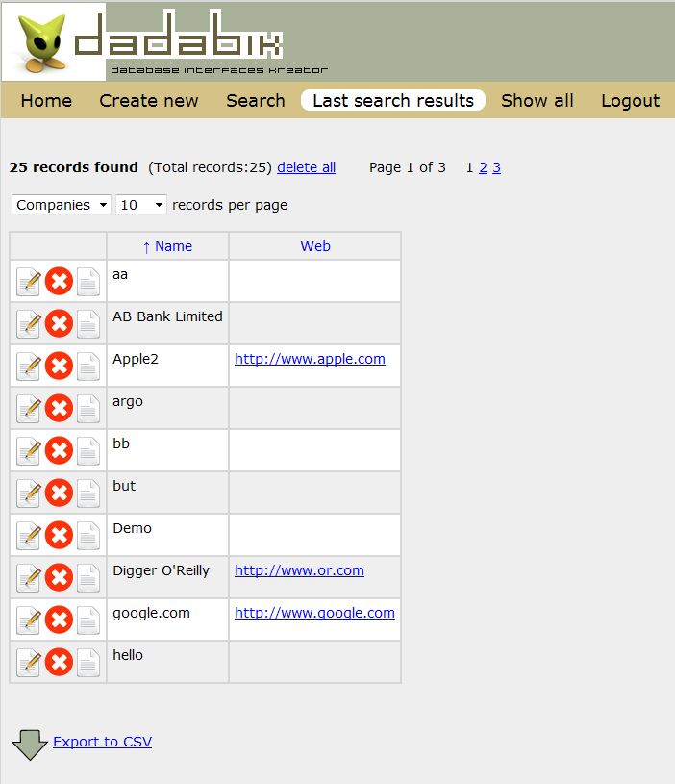
Task: Select the Last search results tab
Action: tap(393, 100)
